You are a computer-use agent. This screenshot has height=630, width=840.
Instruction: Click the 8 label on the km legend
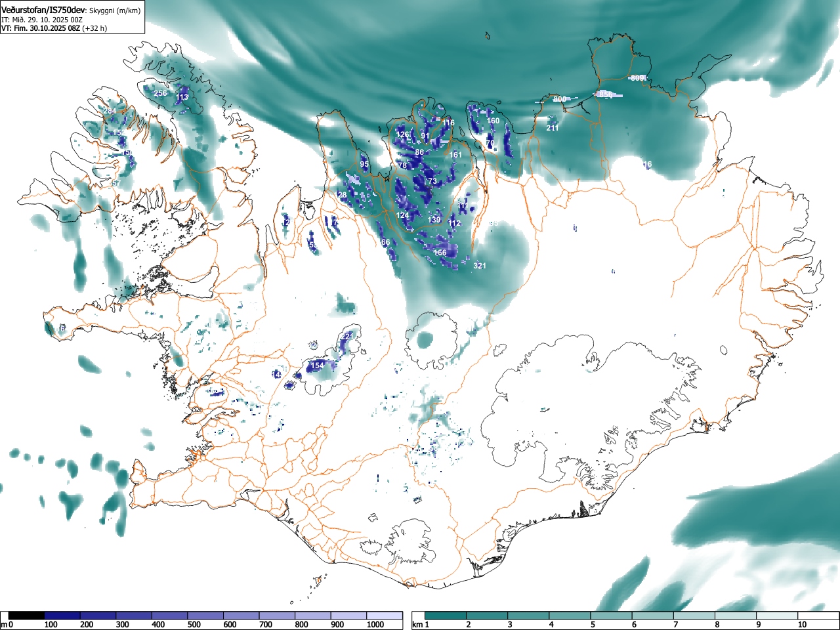click(x=717, y=625)
